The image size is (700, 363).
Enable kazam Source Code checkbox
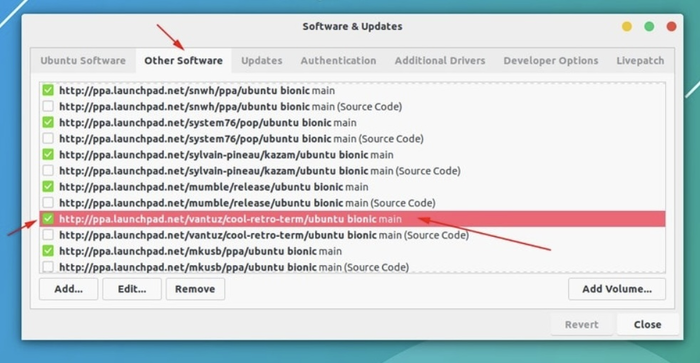coord(48,171)
